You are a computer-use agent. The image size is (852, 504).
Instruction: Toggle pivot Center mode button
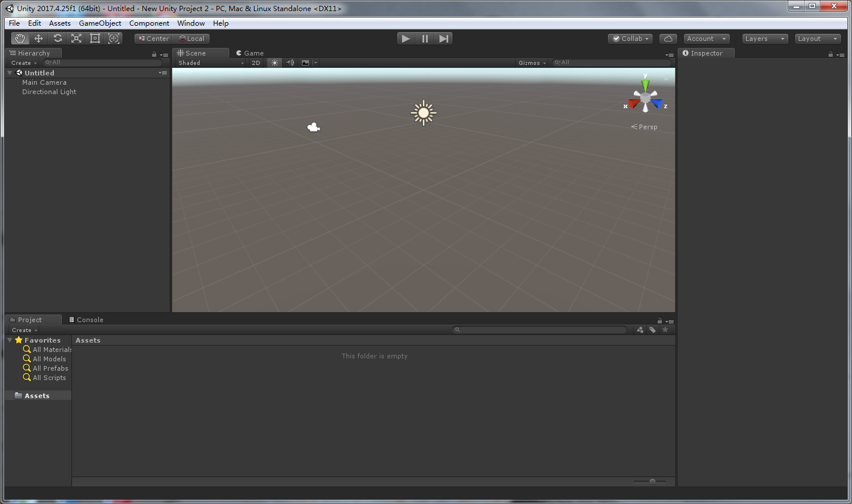point(154,39)
